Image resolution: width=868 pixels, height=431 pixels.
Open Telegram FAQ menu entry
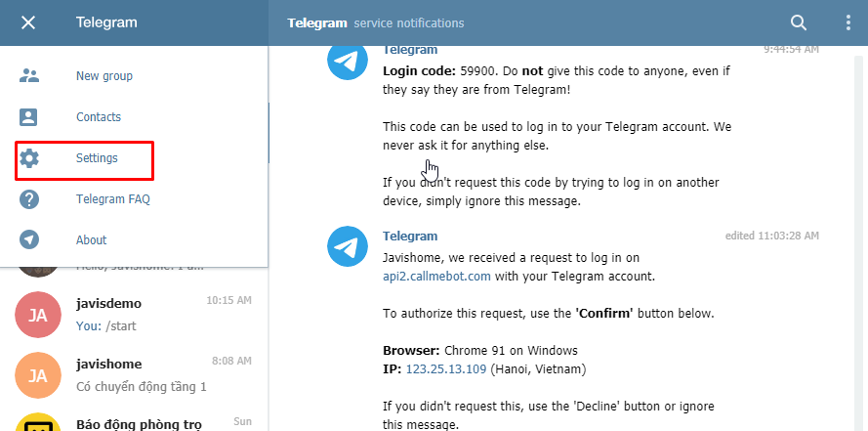point(134,198)
